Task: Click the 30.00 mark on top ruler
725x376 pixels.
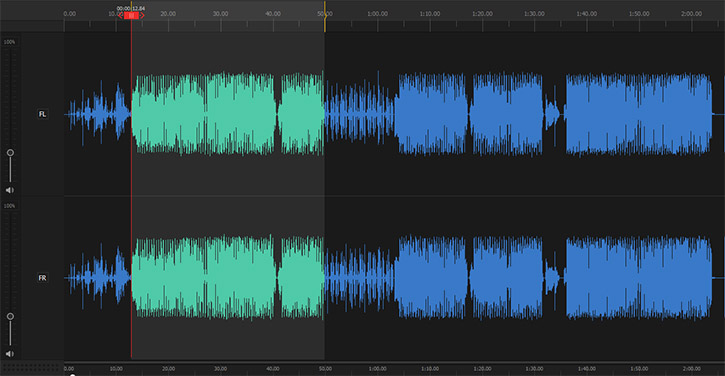Action: 221,14
